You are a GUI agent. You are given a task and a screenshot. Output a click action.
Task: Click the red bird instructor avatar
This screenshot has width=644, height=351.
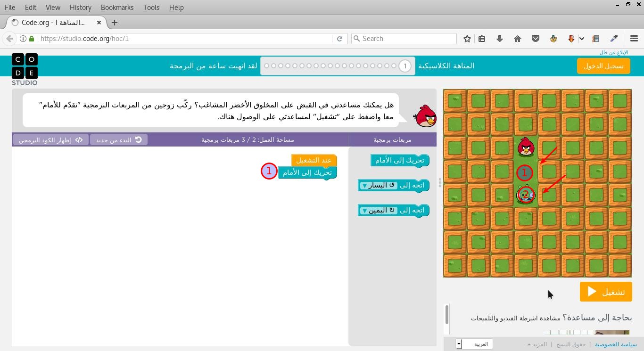[x=425, y=116]
